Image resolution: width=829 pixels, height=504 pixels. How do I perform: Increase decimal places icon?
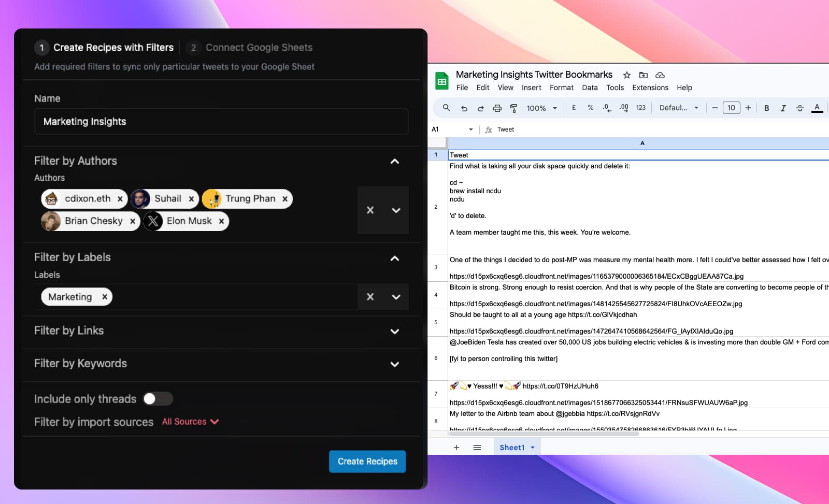click(x=624, y=108)
